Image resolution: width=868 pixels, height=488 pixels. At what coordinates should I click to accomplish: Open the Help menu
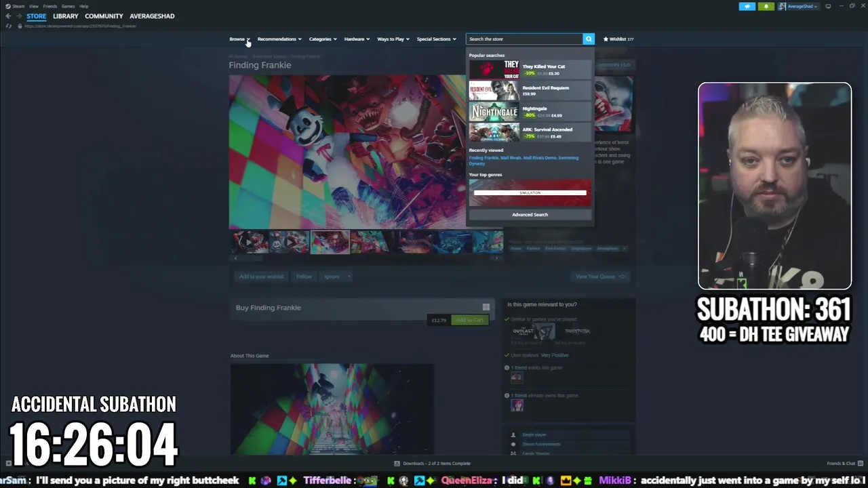coord(84,6)
